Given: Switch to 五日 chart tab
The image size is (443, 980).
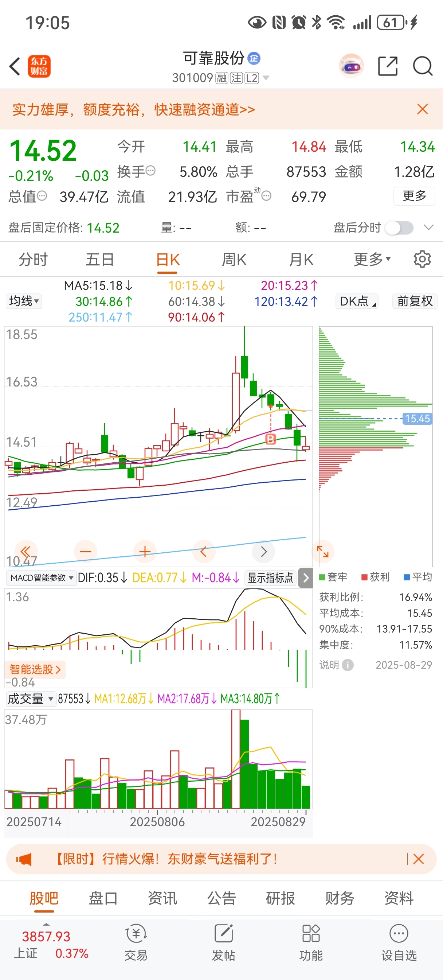Looking at the screenshot, I should point(100,260).
